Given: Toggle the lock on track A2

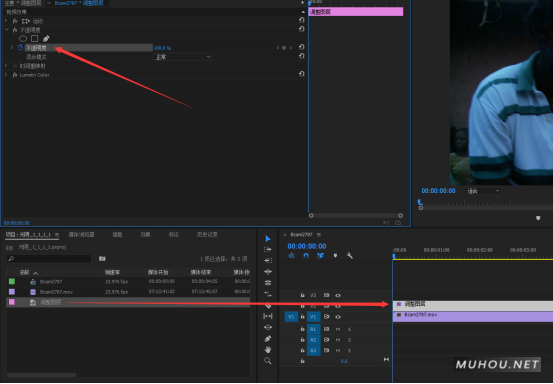Looking at the screenshot, I should (302, 340).
